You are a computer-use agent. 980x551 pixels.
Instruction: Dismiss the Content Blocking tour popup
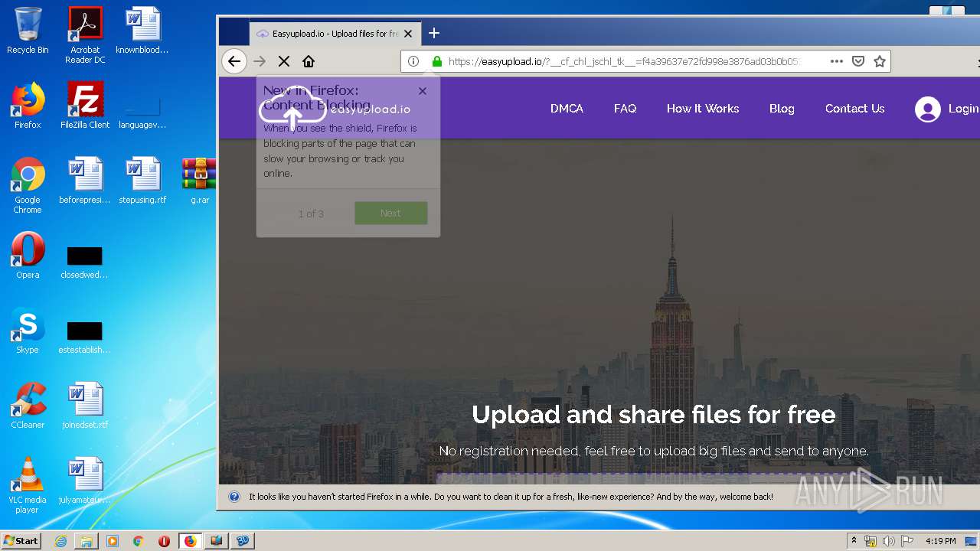423,90
